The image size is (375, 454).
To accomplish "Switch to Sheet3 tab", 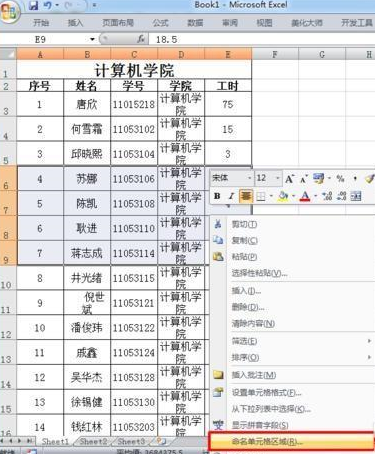I will click(x=131, y=441).
